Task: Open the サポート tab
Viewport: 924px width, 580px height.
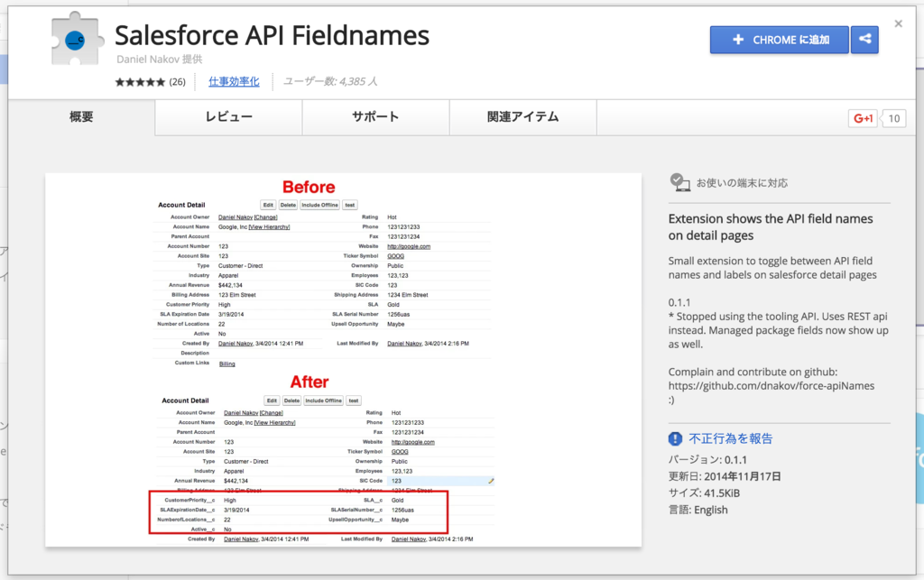Action: click(x=376, y=117)
